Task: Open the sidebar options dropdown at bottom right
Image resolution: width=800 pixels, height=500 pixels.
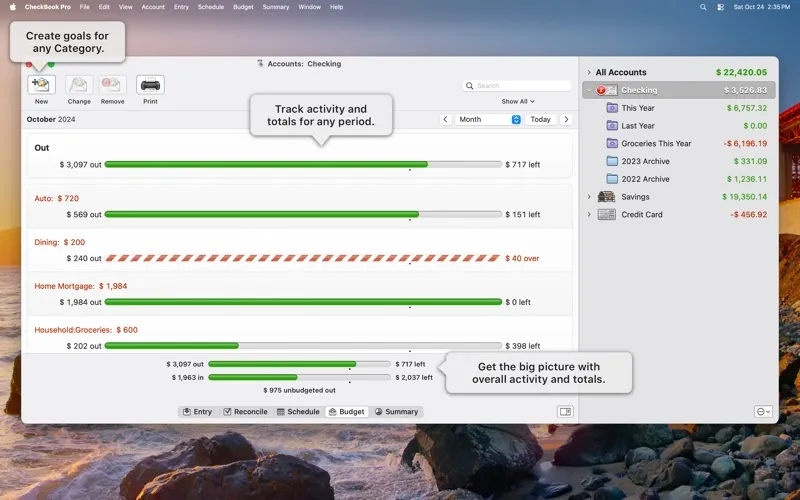Action: pyautogui.click(x=763, y=412)
